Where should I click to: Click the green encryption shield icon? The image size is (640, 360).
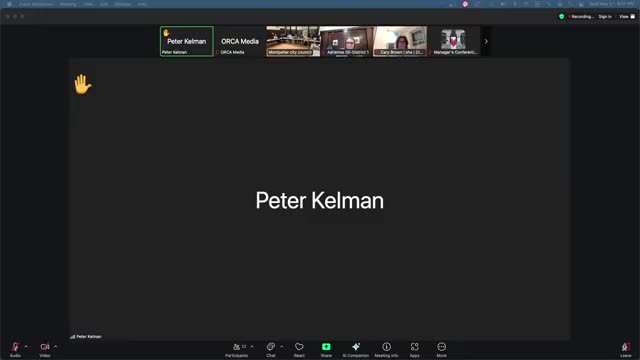[x=562, y=17]
